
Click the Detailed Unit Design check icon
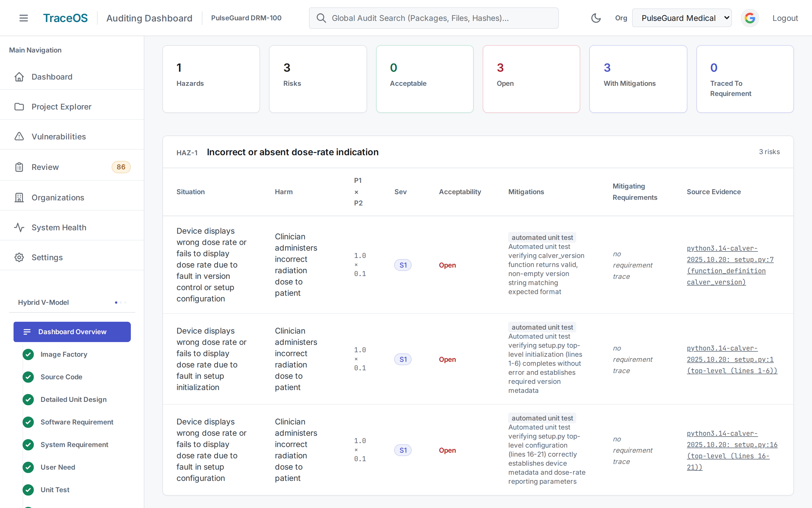pyautogui.click(x=28, y=399)
